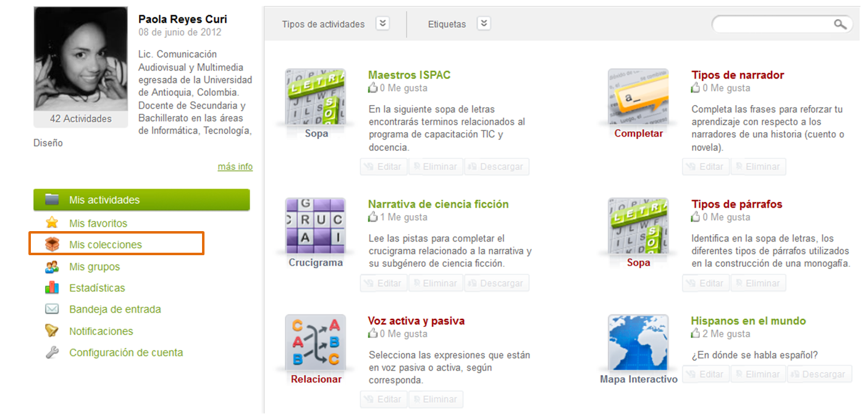Expand the Tipos de actividades chevron arrows
868x414 pixels.
click(x=382, y=23)
